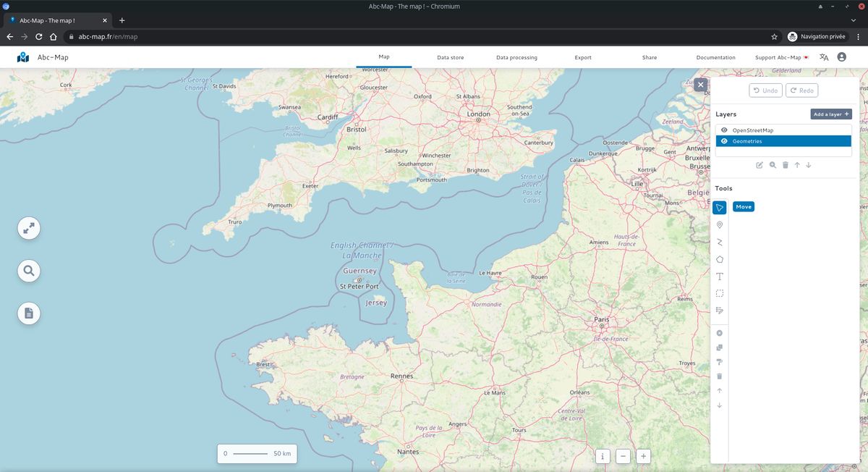This screenshot has width=868, height=472.
Task: Select the text annotation tool
Action: point(719,276)
